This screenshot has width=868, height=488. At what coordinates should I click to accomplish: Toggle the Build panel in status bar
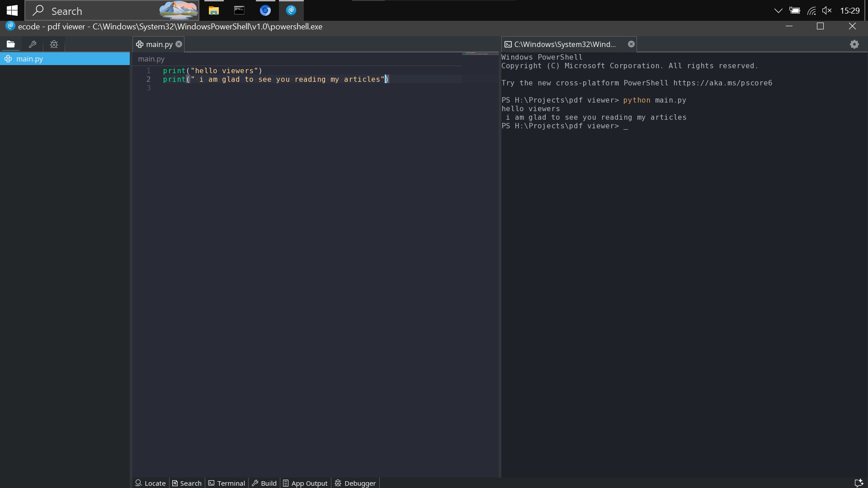coord(264,483)
